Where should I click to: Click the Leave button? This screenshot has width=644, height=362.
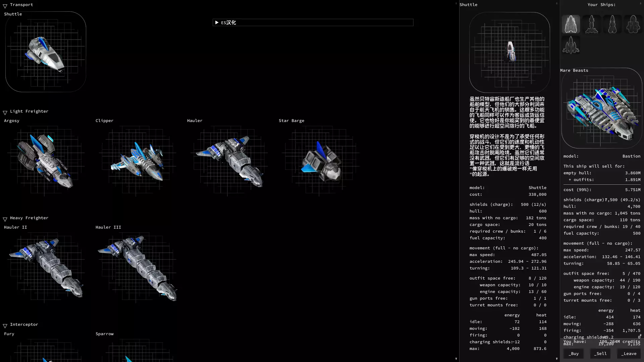[629, 354]
